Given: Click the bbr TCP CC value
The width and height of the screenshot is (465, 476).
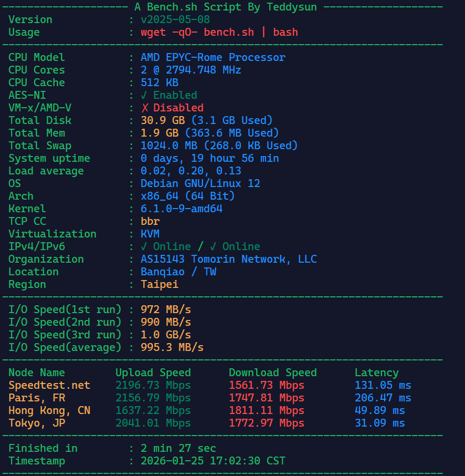Looking at the screenshot, I should coord(150,221).
